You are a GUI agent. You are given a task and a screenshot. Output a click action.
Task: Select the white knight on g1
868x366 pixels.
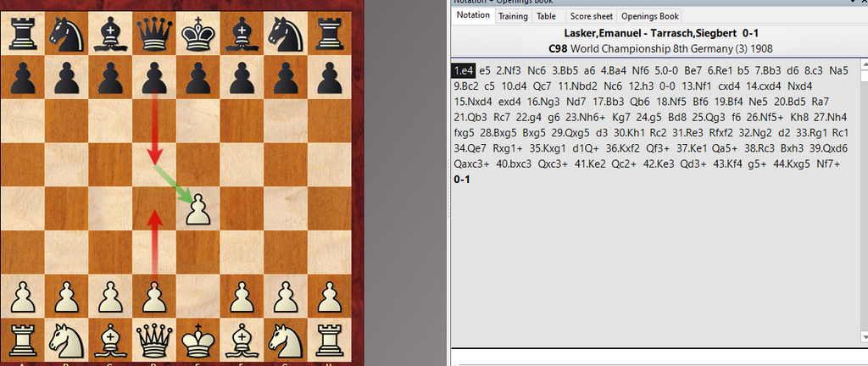(x=287, y=340)
